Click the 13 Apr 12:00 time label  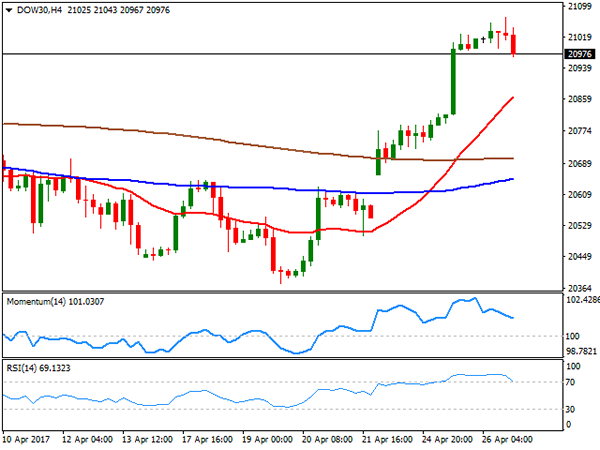click(147, 439)
